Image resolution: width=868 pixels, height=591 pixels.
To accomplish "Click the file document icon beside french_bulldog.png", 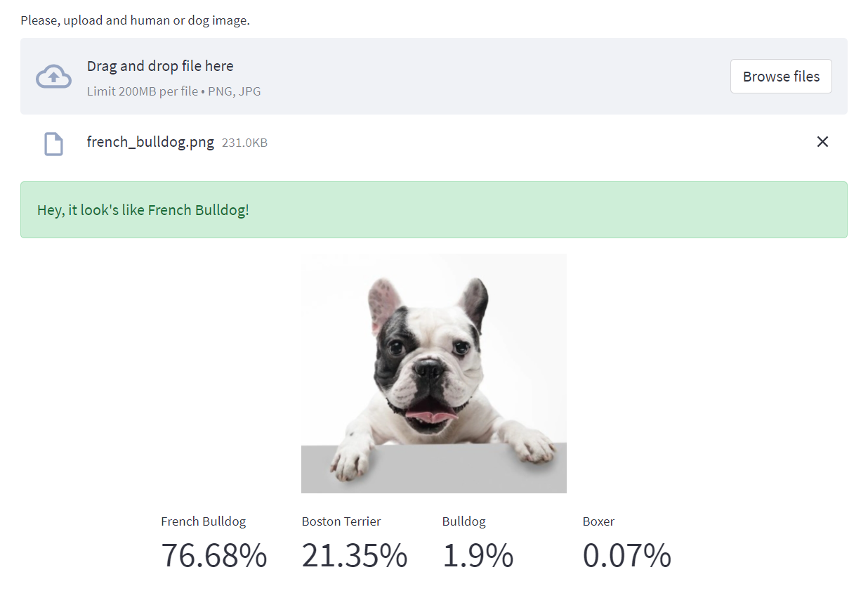I will coord(53,143).
